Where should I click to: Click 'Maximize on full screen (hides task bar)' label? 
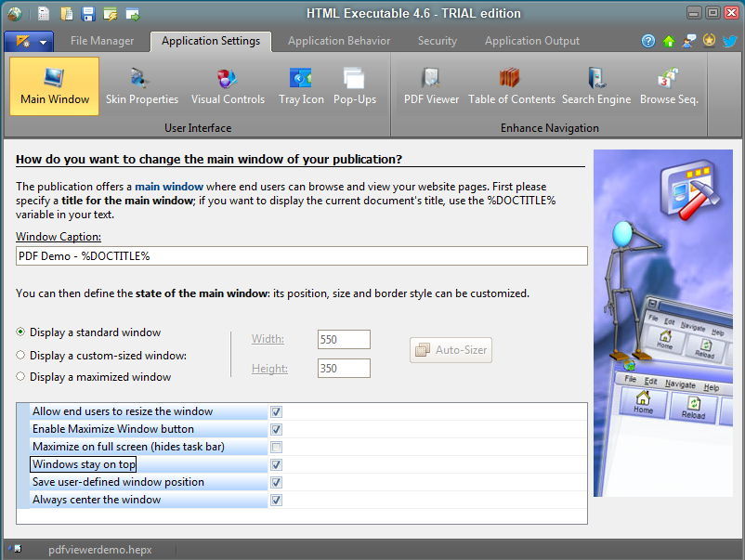click(x=128, y=447)
